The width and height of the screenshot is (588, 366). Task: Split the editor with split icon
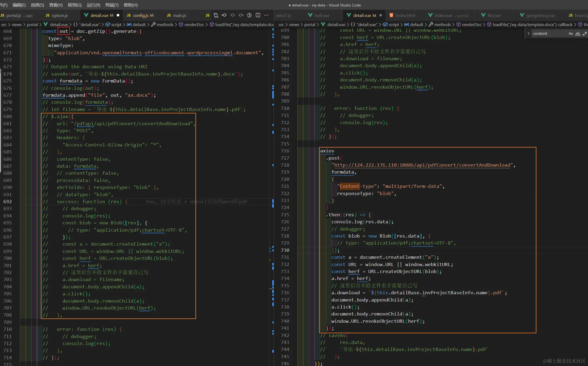[x=258, y=15]
